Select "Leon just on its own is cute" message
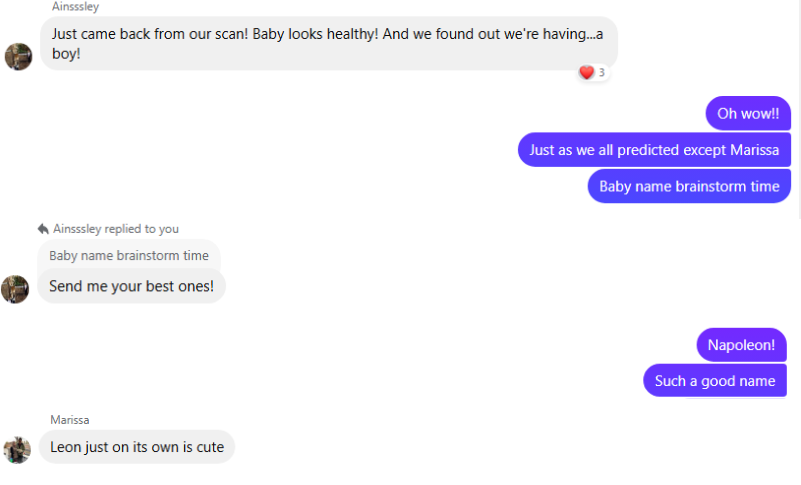Image resolution: width=801 pixels, height=485 pixels. 137,447
